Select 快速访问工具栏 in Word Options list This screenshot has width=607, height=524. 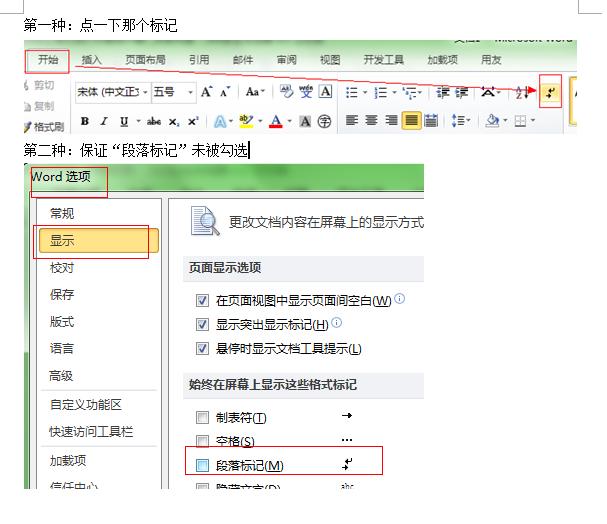(x=91, y=432)
